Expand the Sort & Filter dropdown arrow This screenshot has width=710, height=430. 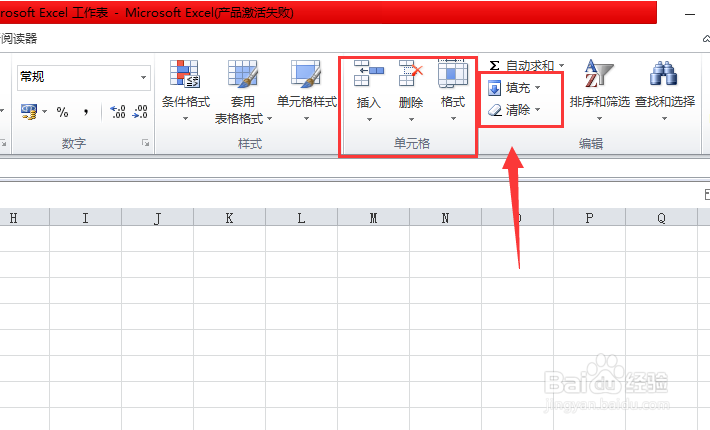600,119
